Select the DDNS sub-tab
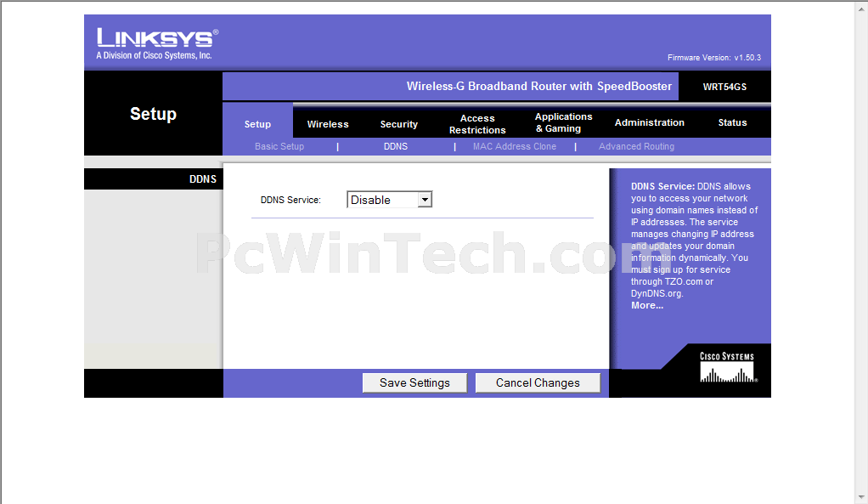This screenshot has height=504, width=868. coord(395,146)
